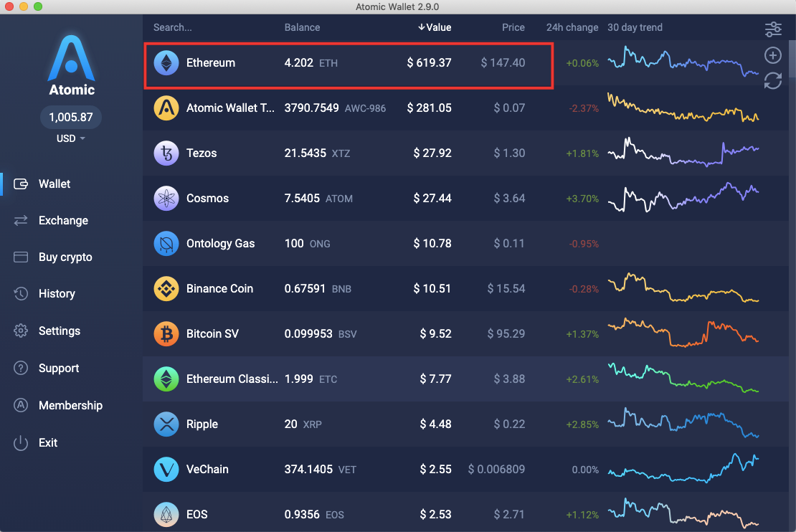This screenshot has height=532, width=796.
Task: Select the EOS 0.9356 balance
Action: [314, 515]
